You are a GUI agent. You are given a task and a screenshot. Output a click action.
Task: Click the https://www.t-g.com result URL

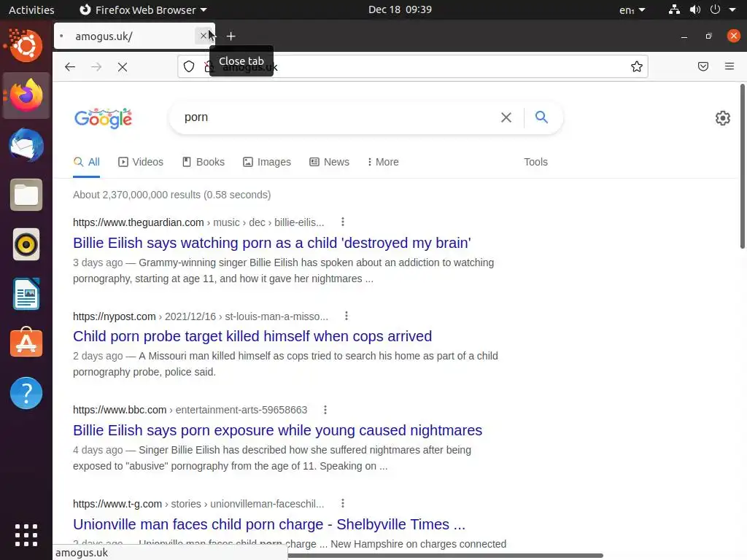coord(117,504)
